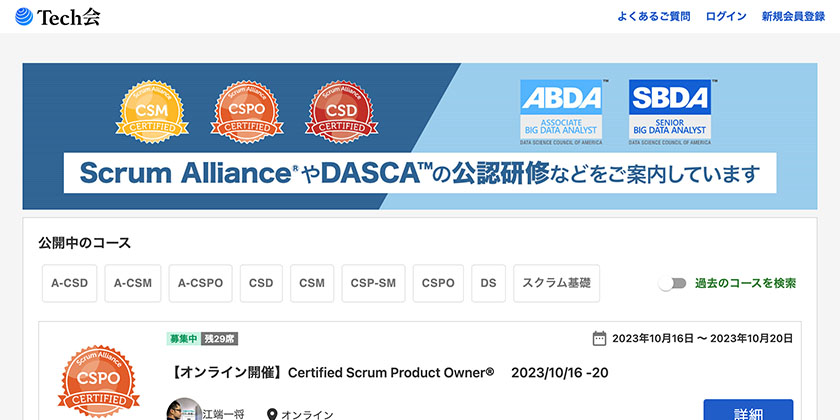
Task: Select the A-CSPO course filter
Action: tap(201, 283)
